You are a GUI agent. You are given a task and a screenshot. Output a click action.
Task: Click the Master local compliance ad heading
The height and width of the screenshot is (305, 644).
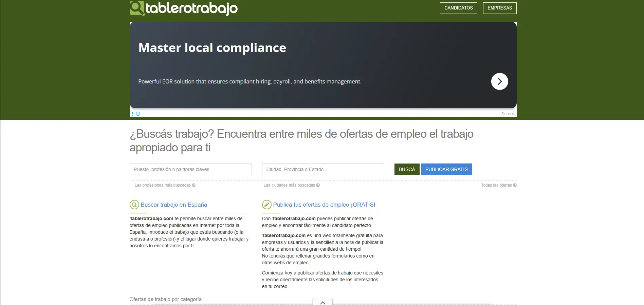212,48
